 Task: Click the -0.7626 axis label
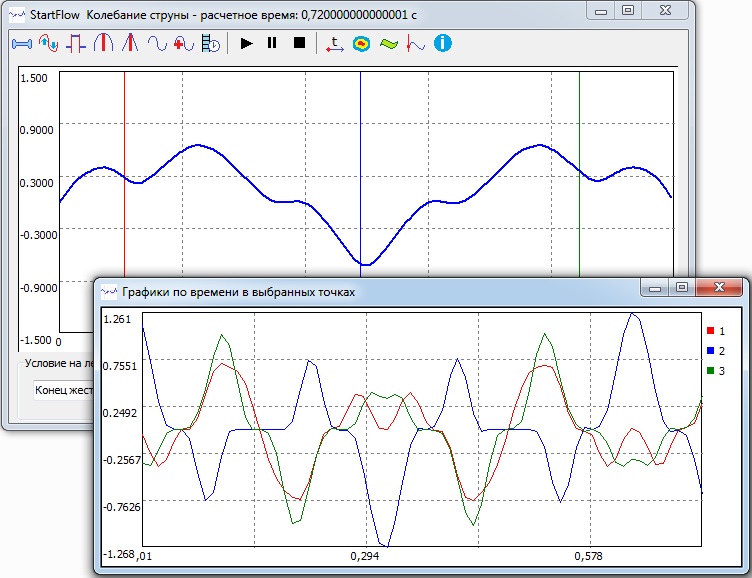click(x=122, y=507)
